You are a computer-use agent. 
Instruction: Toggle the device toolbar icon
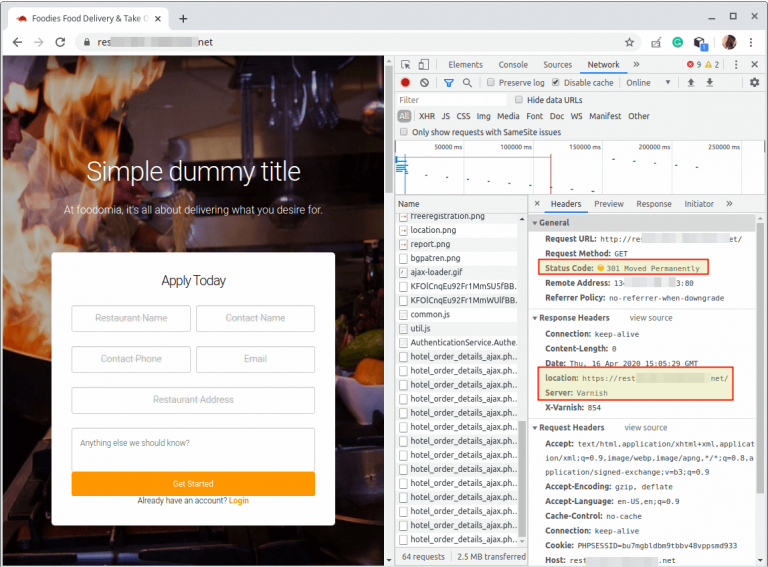click(426, 65)
